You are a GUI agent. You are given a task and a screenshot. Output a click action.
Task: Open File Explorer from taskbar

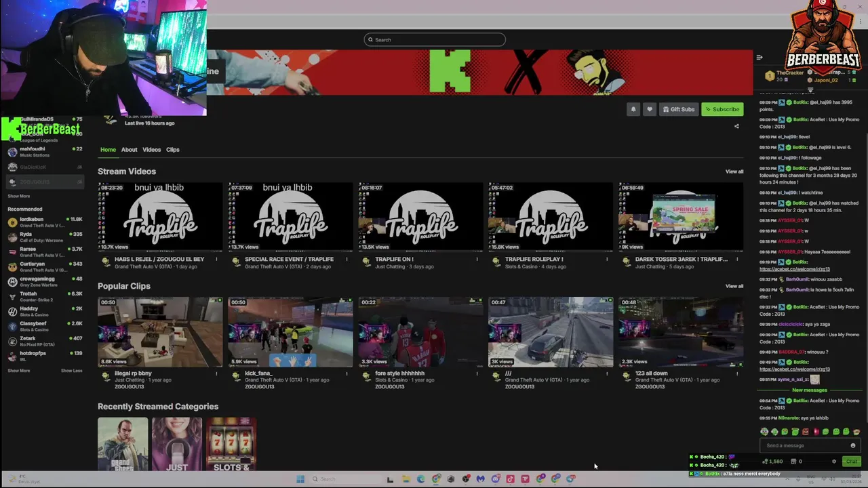tap(406, 479)
